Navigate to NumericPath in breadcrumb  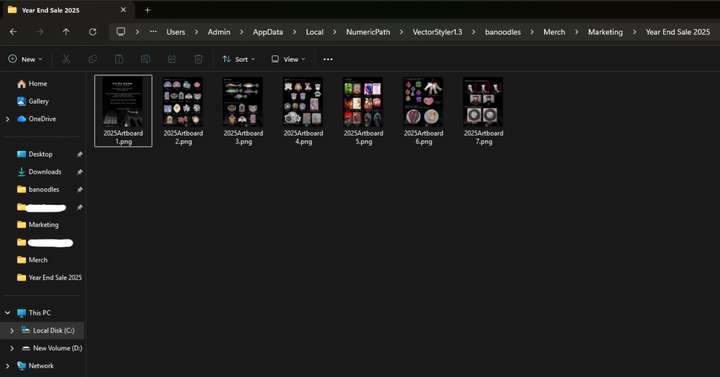click(x=368, y=32)
